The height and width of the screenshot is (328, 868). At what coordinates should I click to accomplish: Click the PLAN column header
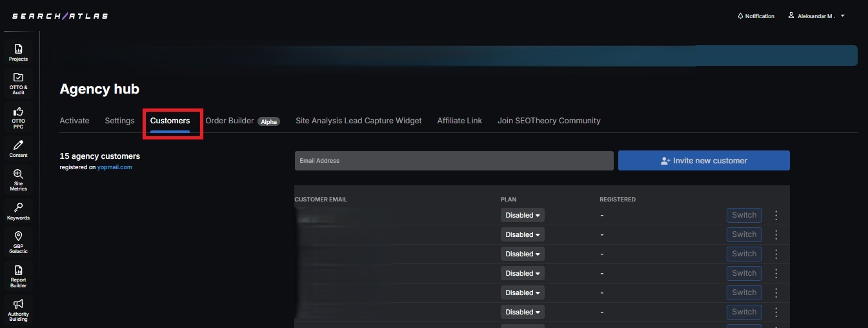click(x=509, y=200)
